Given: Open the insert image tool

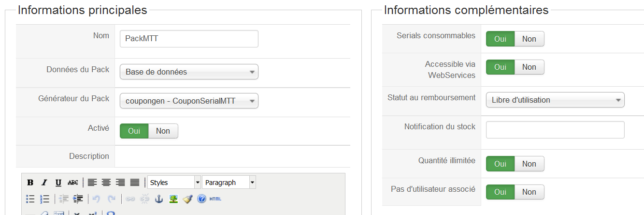Looking at the screenshot, I should tap(173, 199).
